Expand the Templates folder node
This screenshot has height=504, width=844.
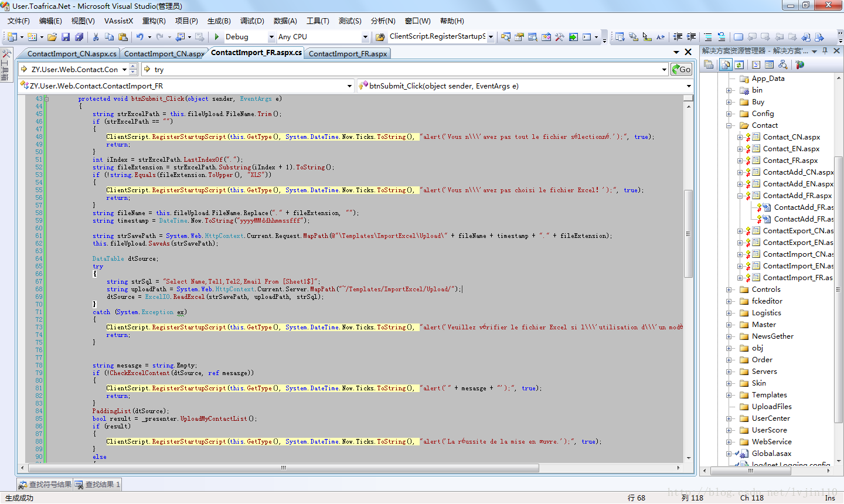pyautogui.click(x=729, y=395)
